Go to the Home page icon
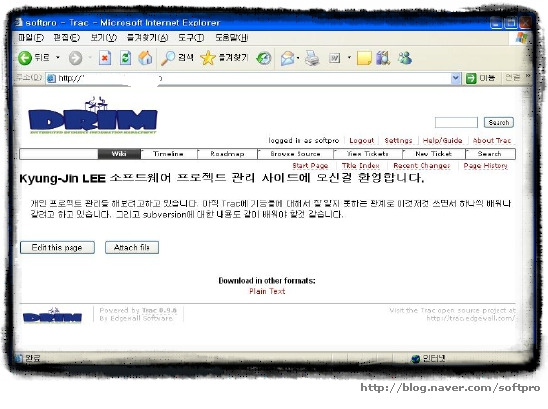 point(145,58)
